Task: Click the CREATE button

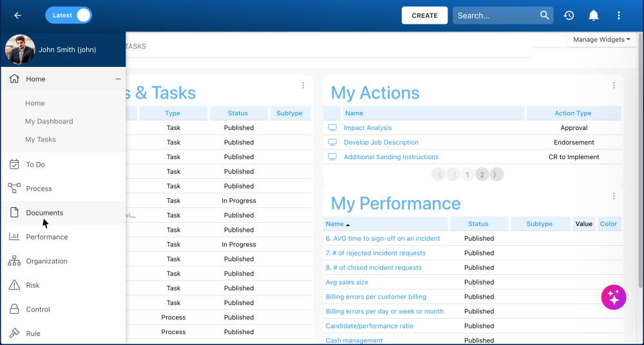Action: coord(424,15)
